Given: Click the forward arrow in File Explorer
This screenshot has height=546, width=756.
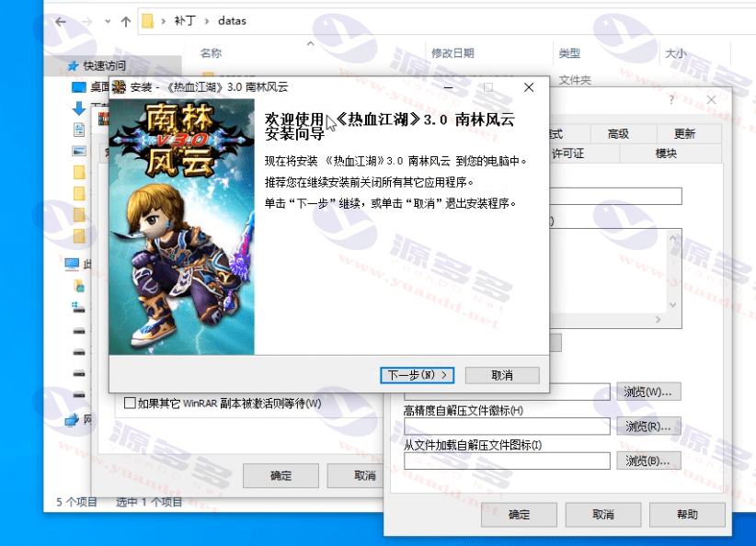Looking at the screenshot, I should click(x=86, y=22).
